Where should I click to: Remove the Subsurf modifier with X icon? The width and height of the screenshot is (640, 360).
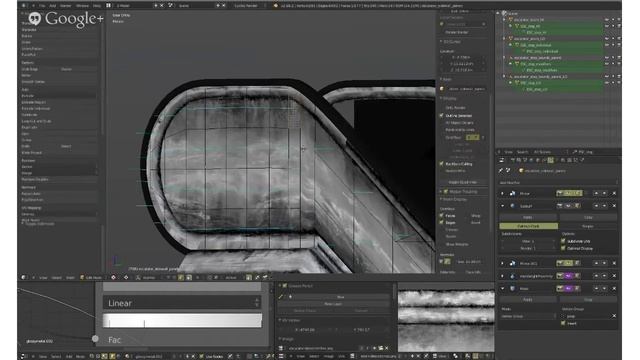pos(614,206)
